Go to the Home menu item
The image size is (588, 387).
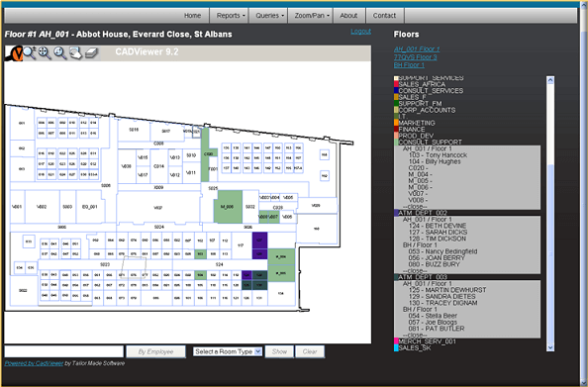coord(192,16)
